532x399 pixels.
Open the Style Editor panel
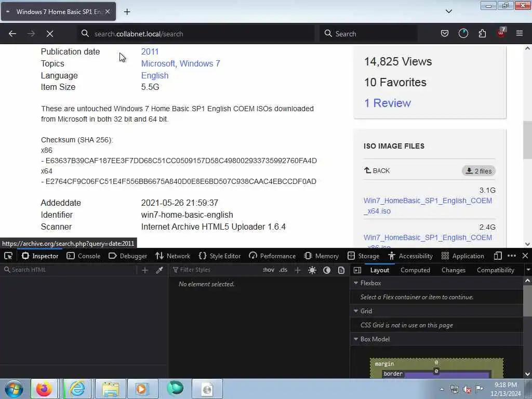(220, 256)
